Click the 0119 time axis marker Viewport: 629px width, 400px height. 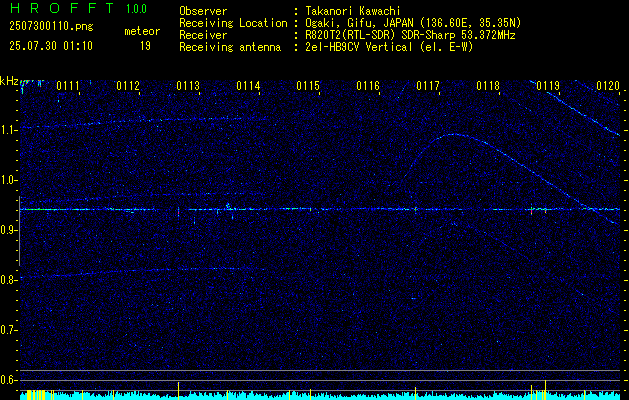pyautogui.click(x=548, y=86)
